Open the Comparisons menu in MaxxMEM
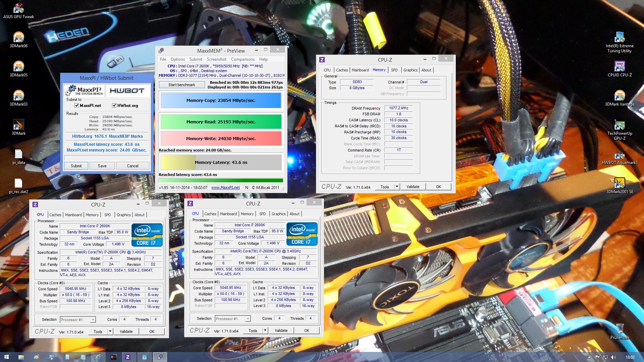Screen dimensions: 644x362 pyautogui.click(x=243, y=59)
